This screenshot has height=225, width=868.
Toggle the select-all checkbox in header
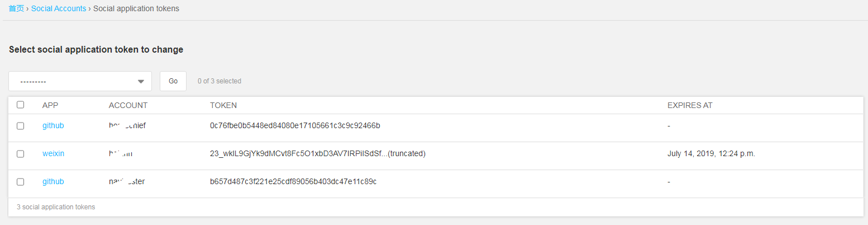[x=21, y=105]
